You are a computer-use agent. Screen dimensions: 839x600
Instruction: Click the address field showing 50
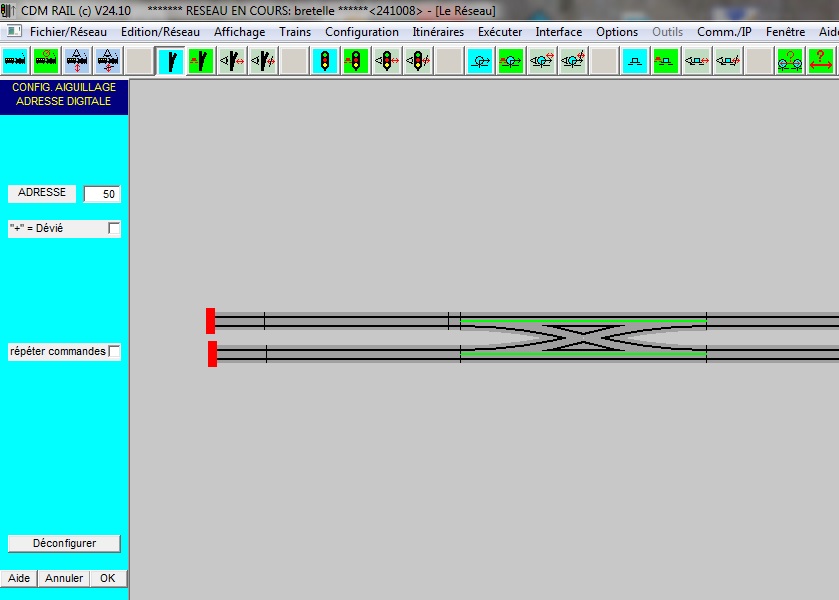[102, 194]
